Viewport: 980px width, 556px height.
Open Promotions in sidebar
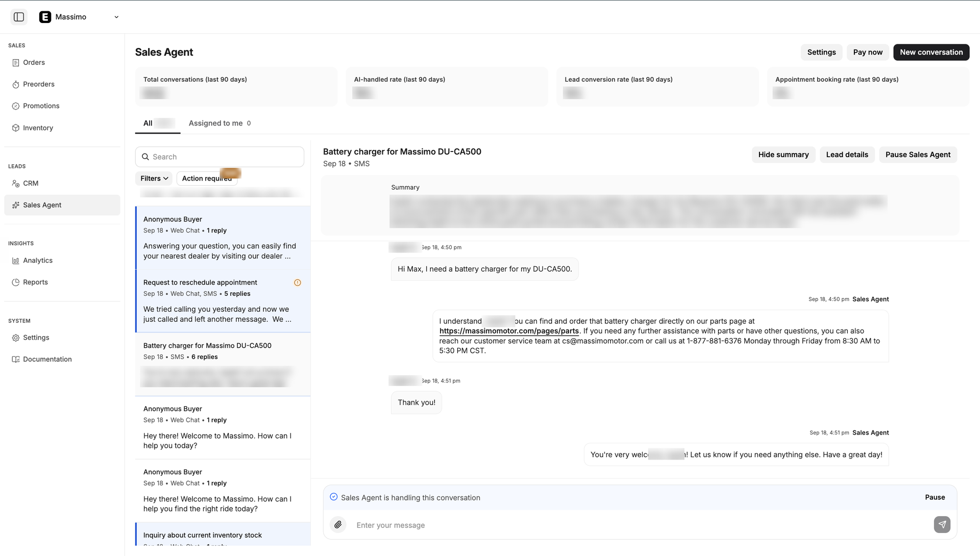[62, 106]
